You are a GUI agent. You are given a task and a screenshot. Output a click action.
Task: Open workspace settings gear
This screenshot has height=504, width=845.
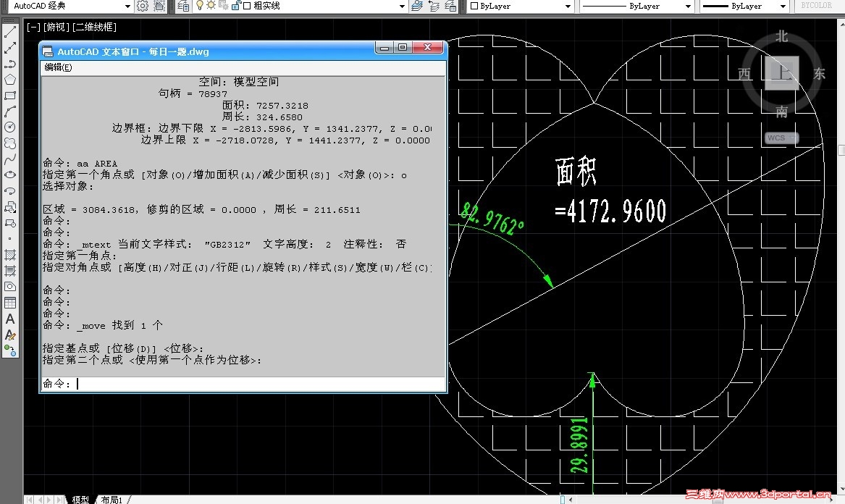[142, 6]
